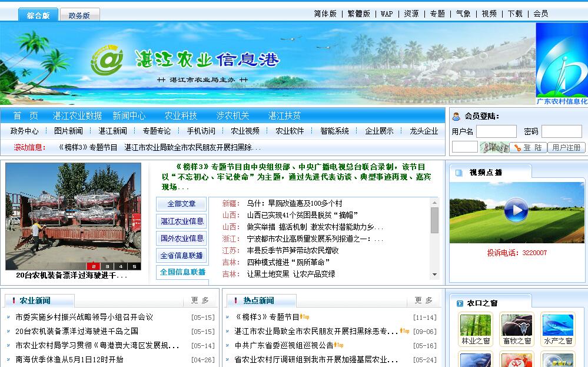Select slideshow image number 5
Viewport: 588px width, 367px height.
pyautogui.click(x=134, y=266)
